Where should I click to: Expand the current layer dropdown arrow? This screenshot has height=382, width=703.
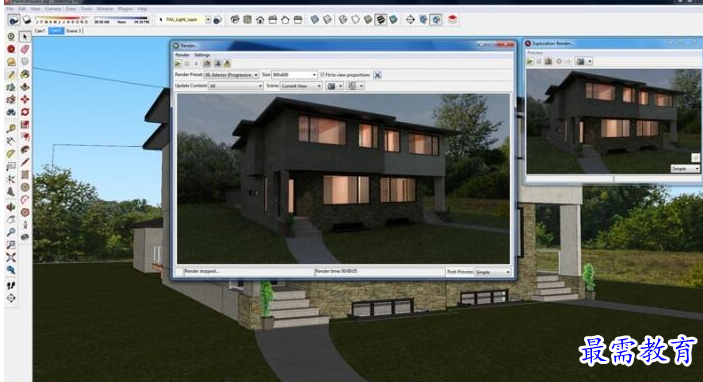click(208, 20)
